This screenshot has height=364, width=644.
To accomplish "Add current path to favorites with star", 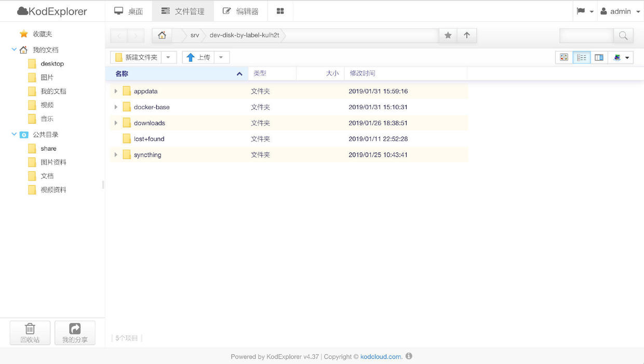I will pyautogui.click(x=448, y=35).
